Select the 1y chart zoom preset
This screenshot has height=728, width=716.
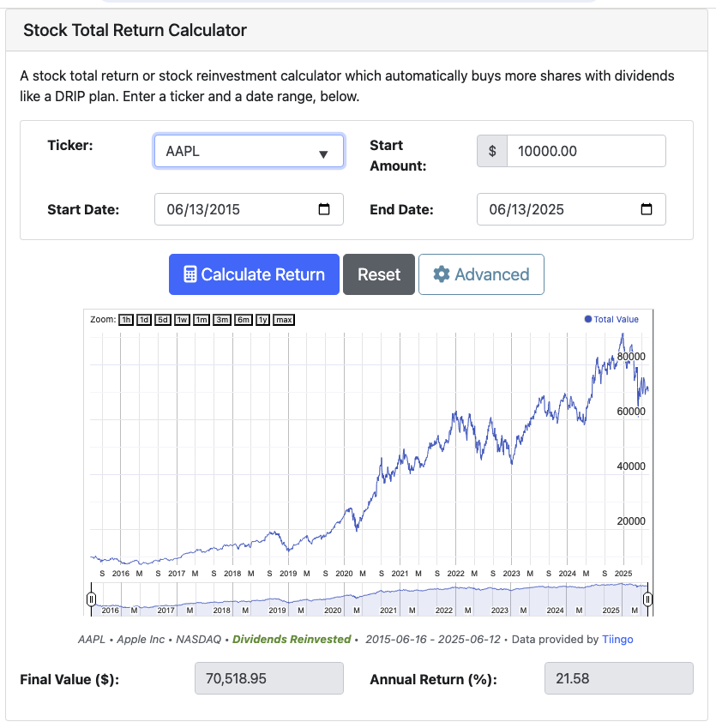pyautogui.click(x=262, y=319)
